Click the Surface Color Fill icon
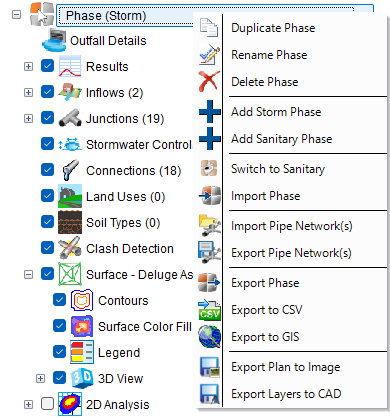The image size is (390, 418). pyautogui.click(x=82, y=326)
